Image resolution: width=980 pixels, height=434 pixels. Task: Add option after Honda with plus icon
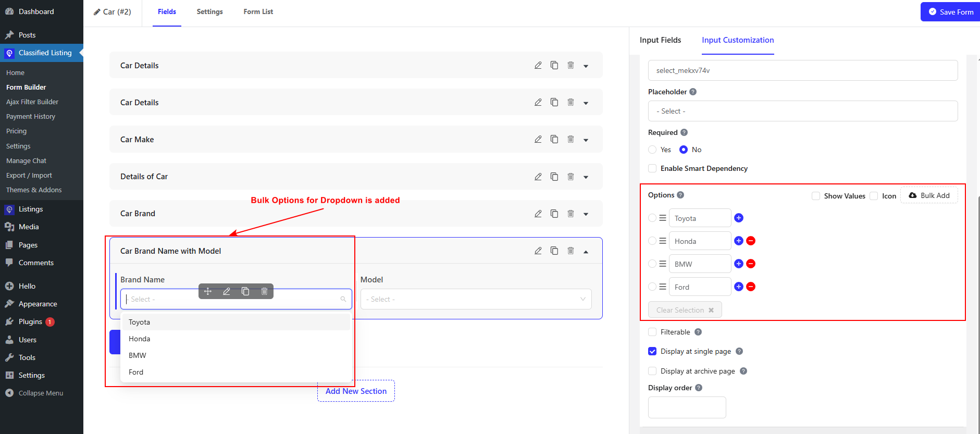tap(739, 241)
